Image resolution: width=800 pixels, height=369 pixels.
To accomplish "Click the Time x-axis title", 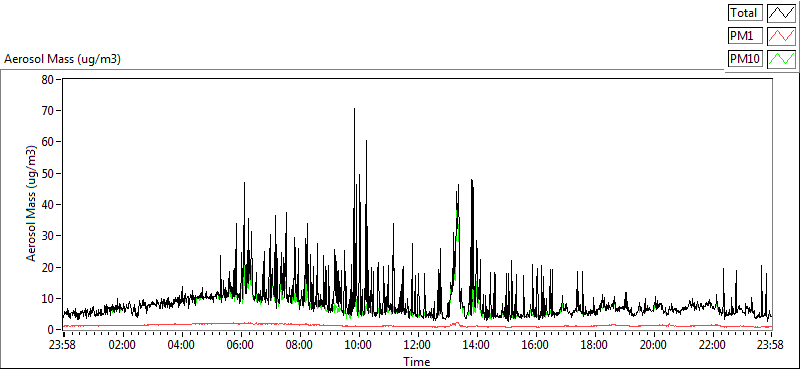I will pyautogui.click(x=416, y=362).
